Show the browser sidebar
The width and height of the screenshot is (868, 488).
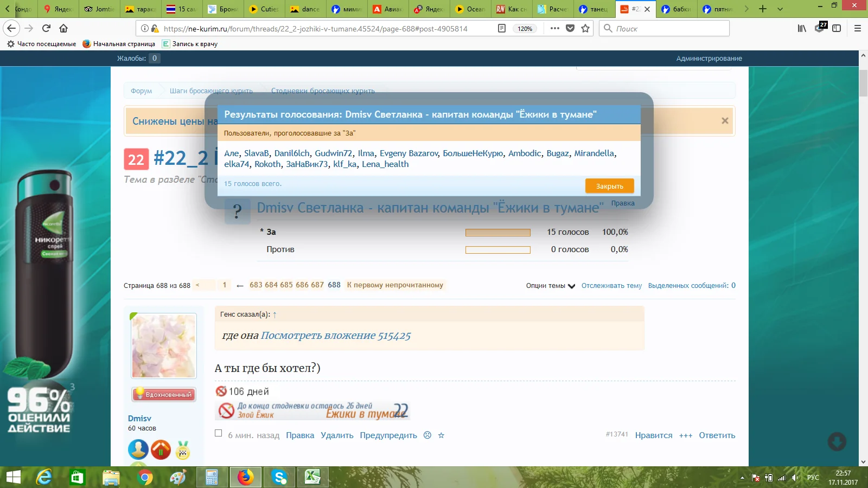coord(837,28)
